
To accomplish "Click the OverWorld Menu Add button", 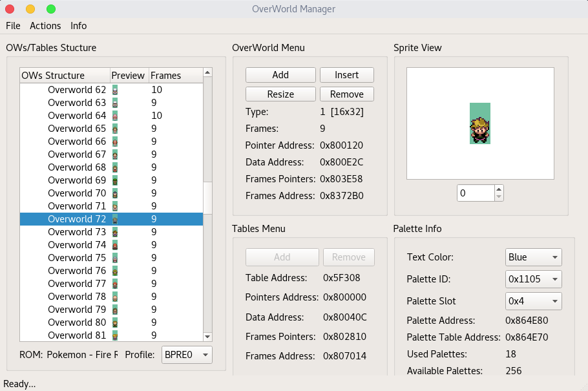I will pyautogui.click(x=280, y=75).
